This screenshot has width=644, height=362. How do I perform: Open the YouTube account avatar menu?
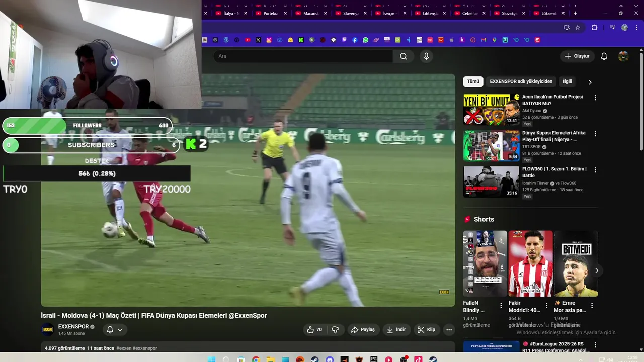click(x=623, y=56)
